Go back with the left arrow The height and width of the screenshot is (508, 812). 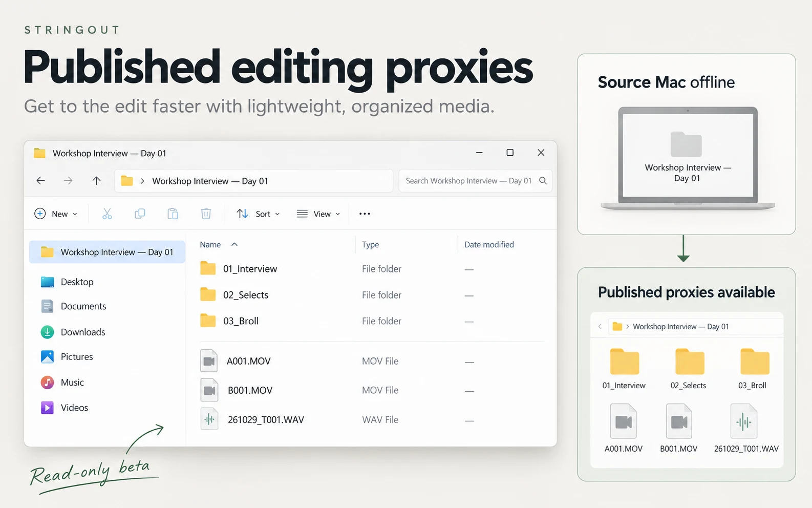41,181
